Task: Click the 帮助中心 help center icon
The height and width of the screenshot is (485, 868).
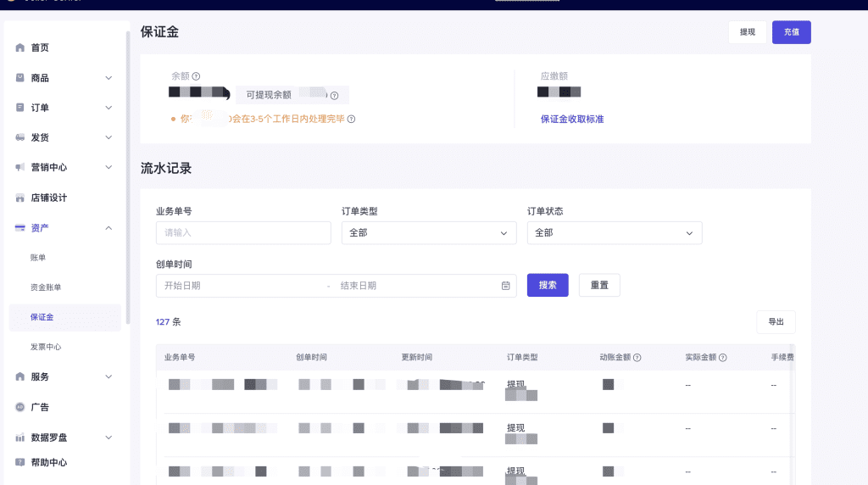Action: 20,462
